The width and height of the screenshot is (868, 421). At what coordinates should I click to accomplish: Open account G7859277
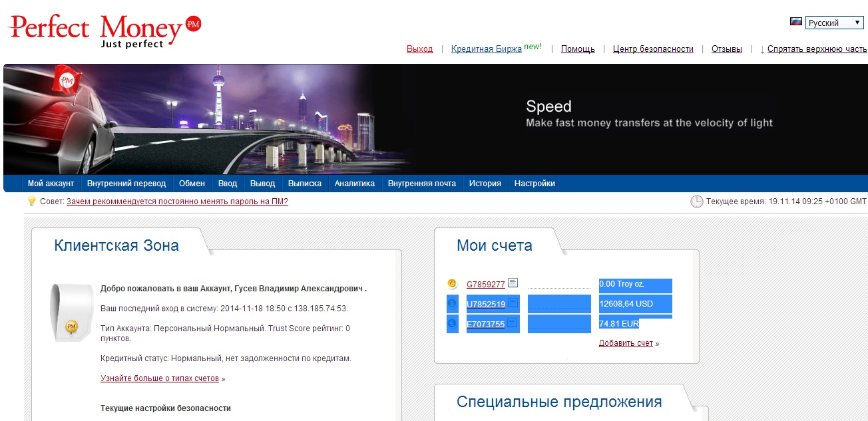click(x=486, y=285)
